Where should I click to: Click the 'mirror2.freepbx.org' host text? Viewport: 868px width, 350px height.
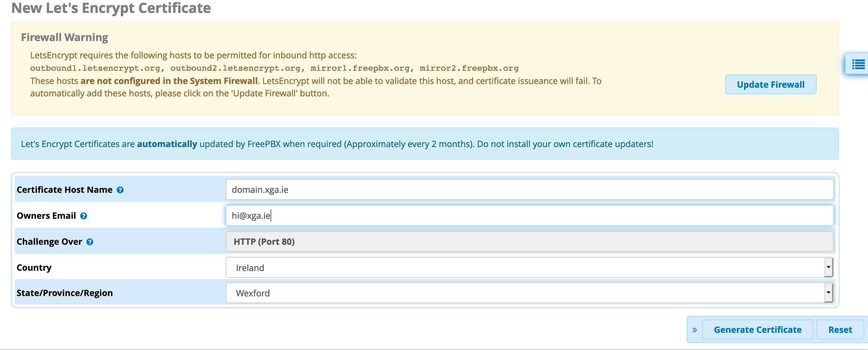[x=469, y=68]
